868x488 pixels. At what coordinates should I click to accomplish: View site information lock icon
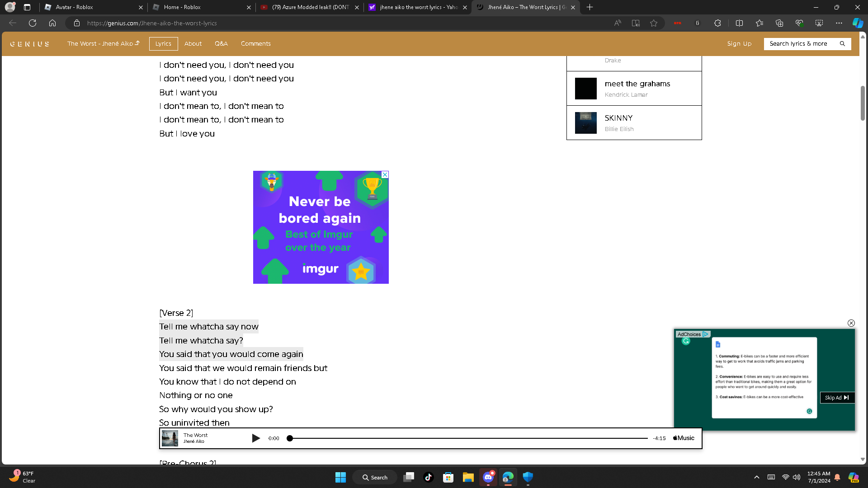tap(77, 23)
